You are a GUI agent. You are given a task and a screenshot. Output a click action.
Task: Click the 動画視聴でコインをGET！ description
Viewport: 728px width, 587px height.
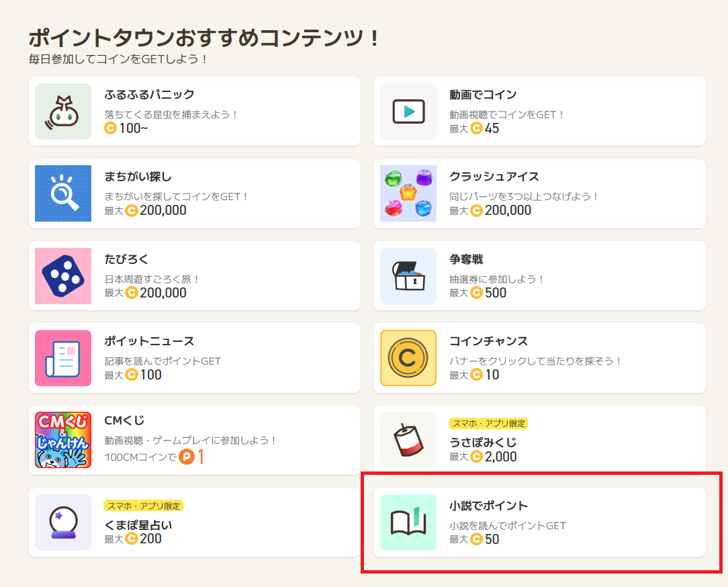tap(506, 115)
